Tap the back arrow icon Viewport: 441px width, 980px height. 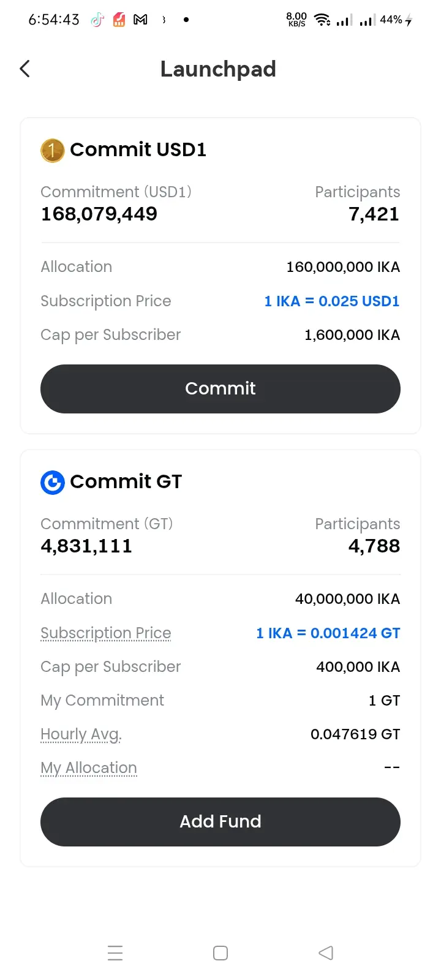coord(24,69)
